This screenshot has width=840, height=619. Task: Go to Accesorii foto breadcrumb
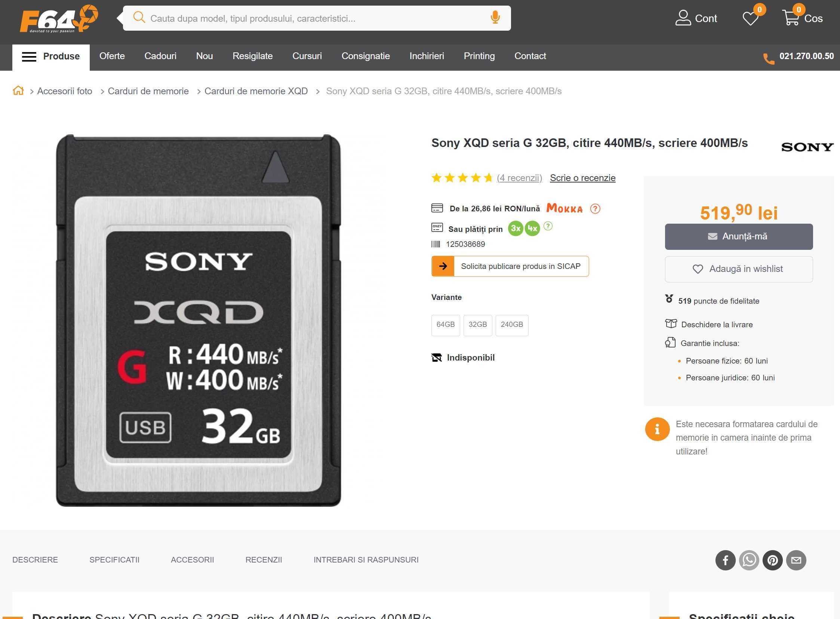64,91
